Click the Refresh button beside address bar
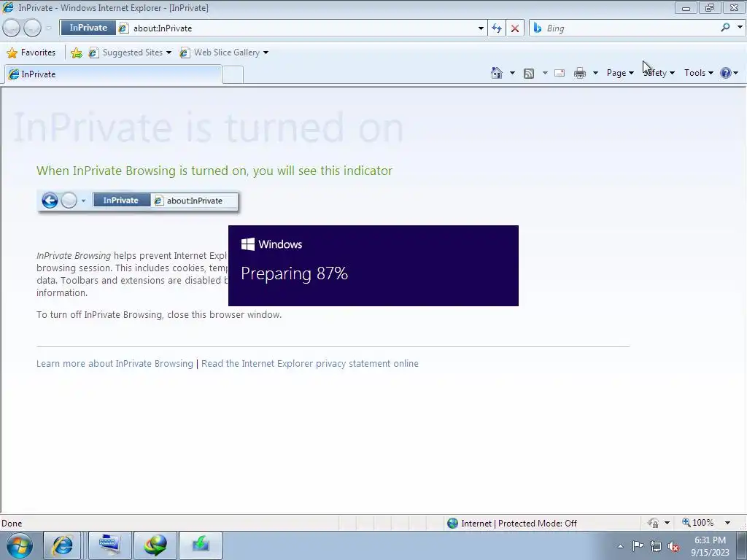 click(x=496, y=28)
